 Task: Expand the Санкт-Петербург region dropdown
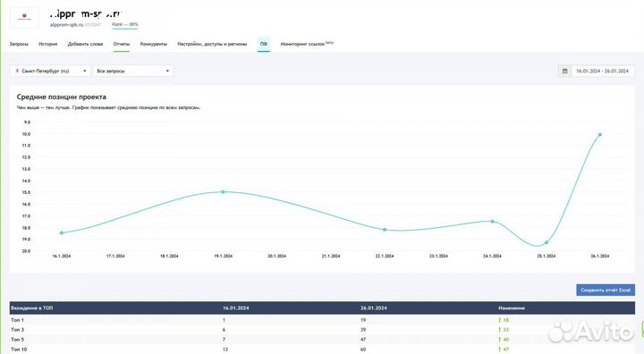50,71
